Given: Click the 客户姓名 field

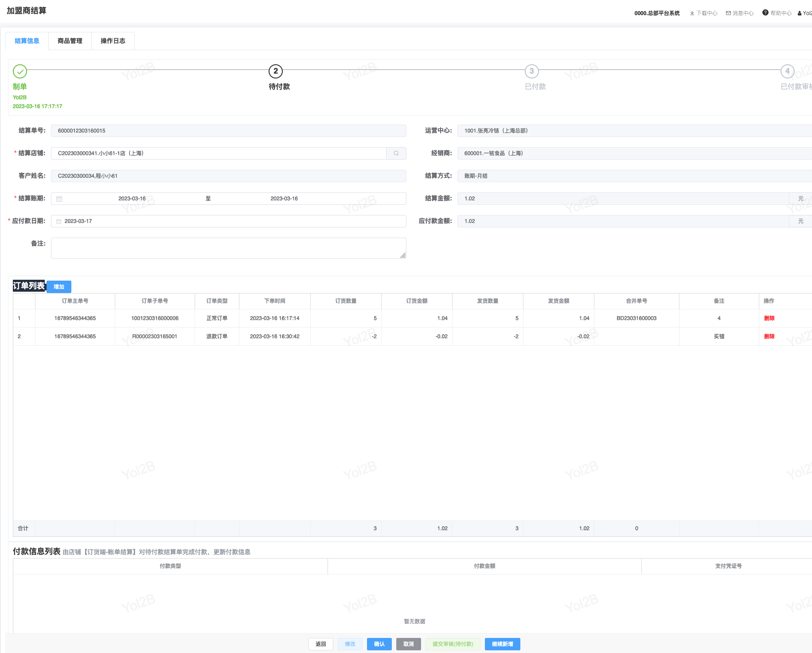Looking at the screenshot, I should pyautogui.click(x=229, y=176).
